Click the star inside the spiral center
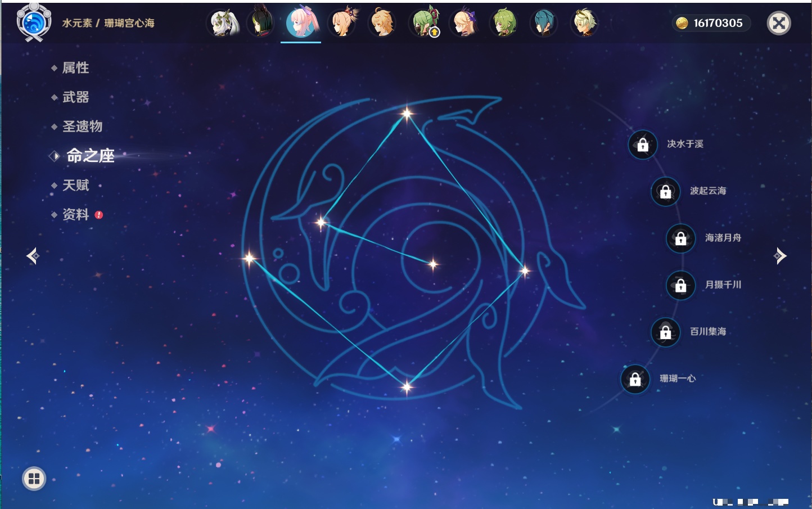812x509 pixels. 433,264
